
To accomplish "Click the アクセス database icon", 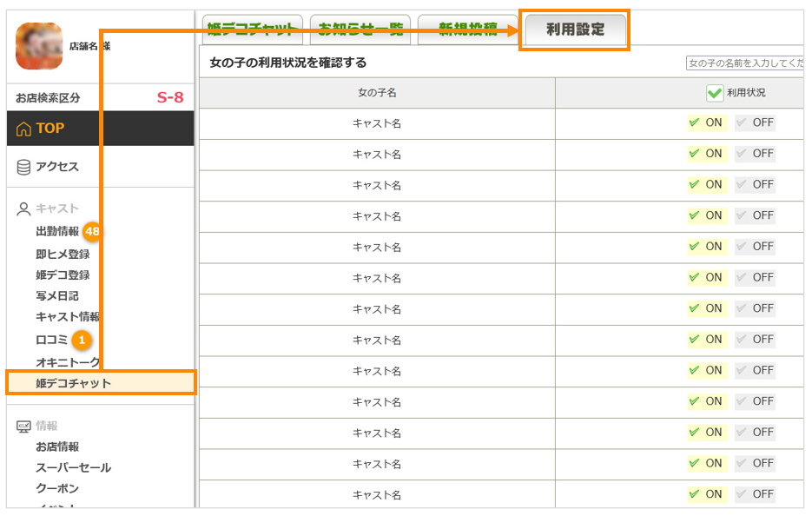I will (23, 167).
